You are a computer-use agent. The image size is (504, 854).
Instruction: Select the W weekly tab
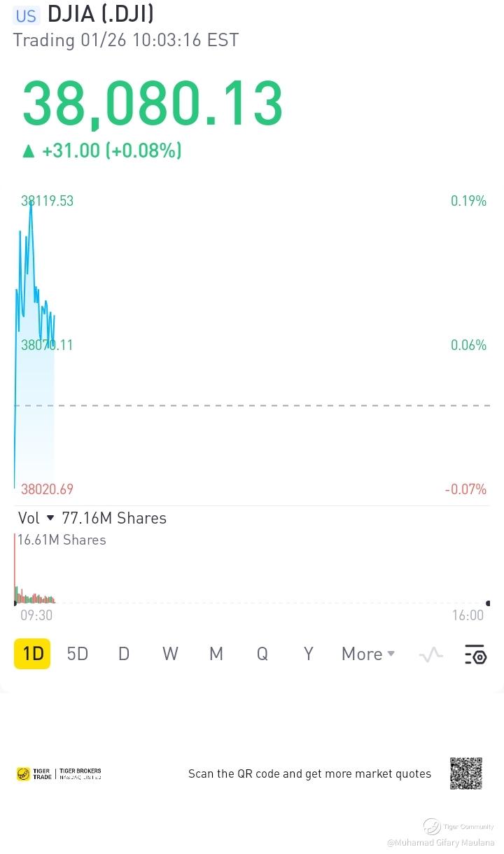tap(170, 654)
